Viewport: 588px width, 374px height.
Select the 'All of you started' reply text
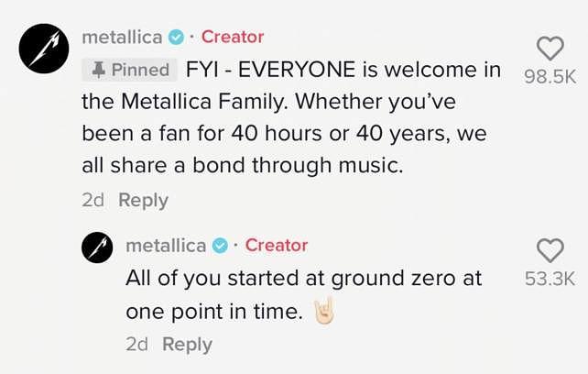pos(303,279)
